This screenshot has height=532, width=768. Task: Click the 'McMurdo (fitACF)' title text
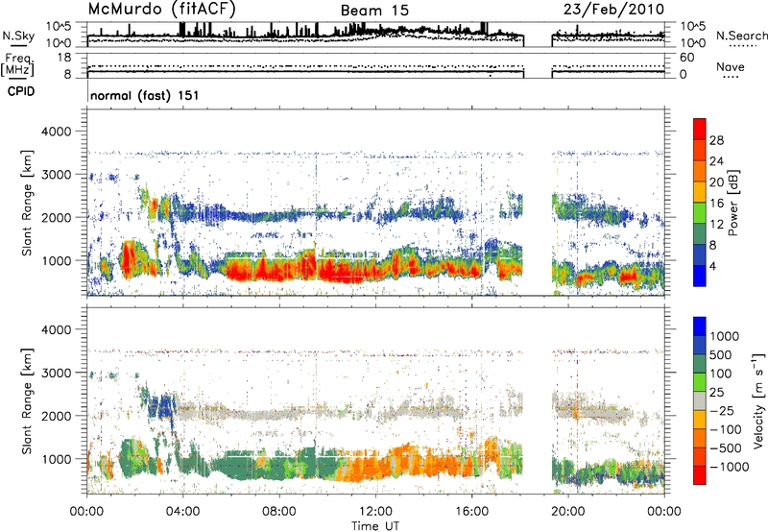pyautogui.click(x=161, y=10)
